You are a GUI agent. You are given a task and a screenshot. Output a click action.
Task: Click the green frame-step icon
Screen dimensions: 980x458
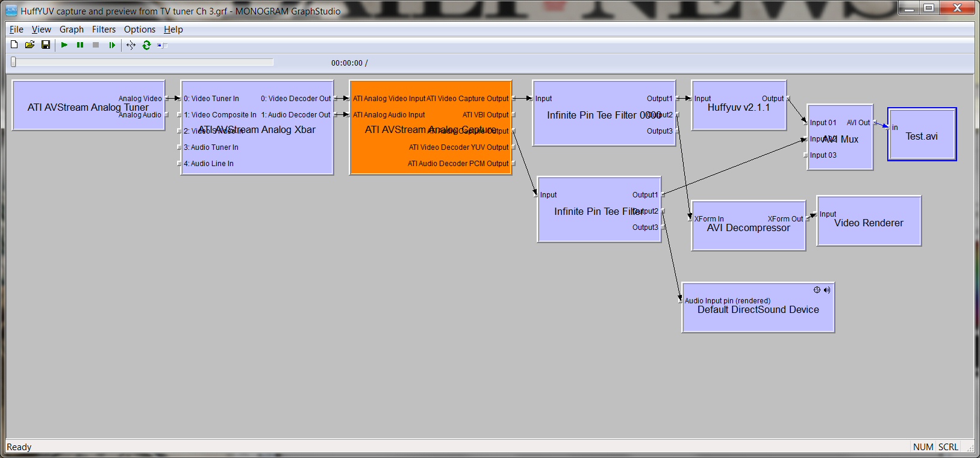point(112,45)
